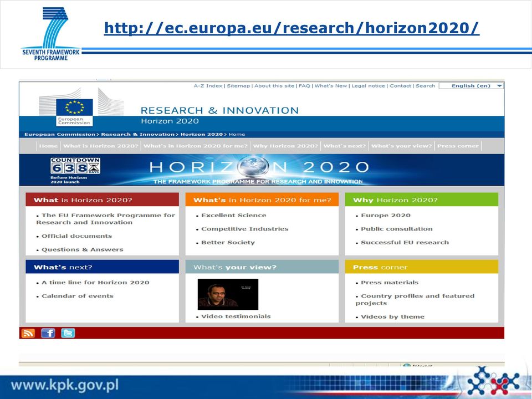Click the Horizon 2020 banner image
Screen dimensions: 532x399
click(x=262, y=170)
